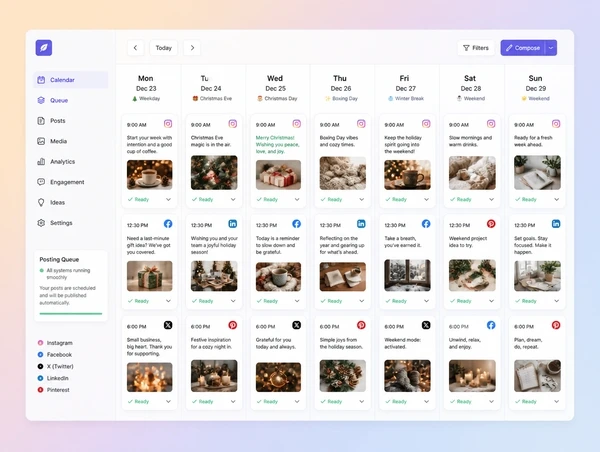The width and height of the screenshot is (600, 452).
Task: Click the 'Merry Christmas!' post text
Action: tap(277, 144)
